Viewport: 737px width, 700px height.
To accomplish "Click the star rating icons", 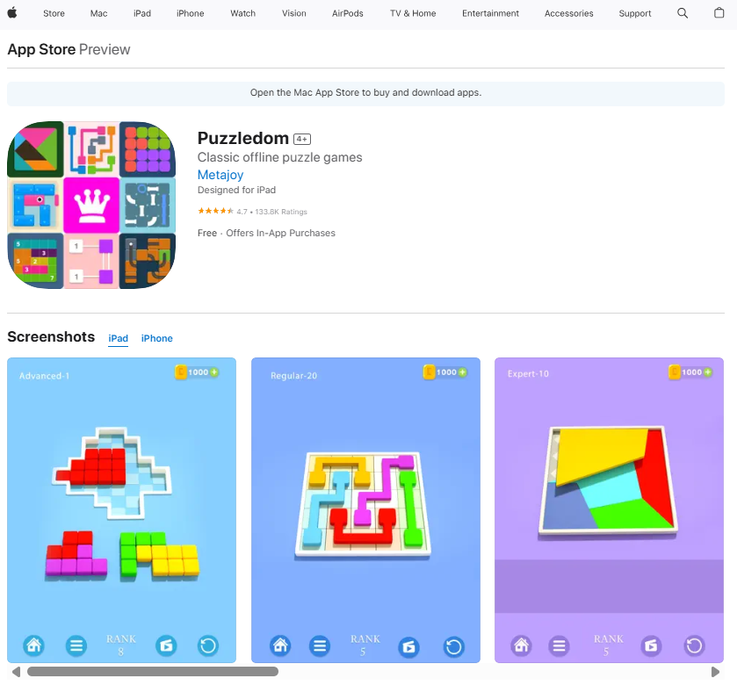I will point(215,211).
